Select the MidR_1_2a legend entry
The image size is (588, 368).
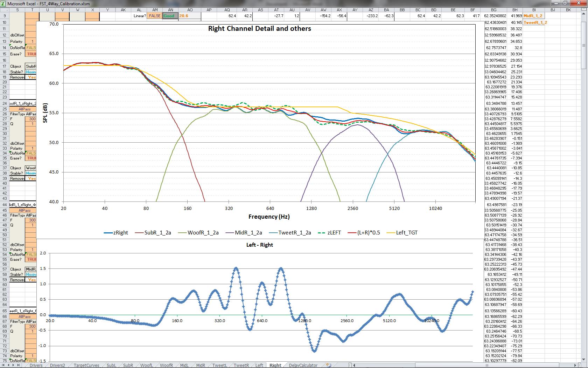244,232
